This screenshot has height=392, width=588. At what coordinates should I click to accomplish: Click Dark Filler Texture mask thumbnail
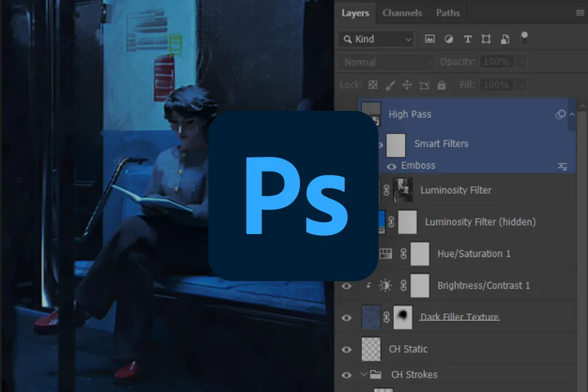(403, 317)
